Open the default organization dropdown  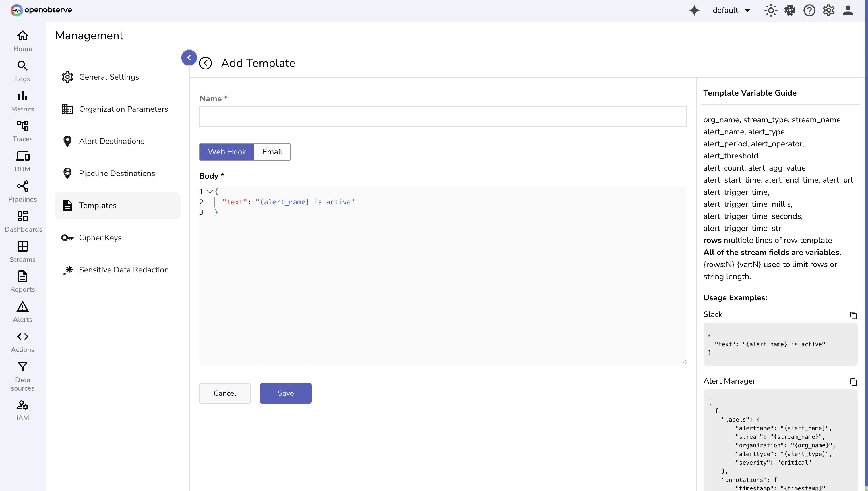(731, 10)
